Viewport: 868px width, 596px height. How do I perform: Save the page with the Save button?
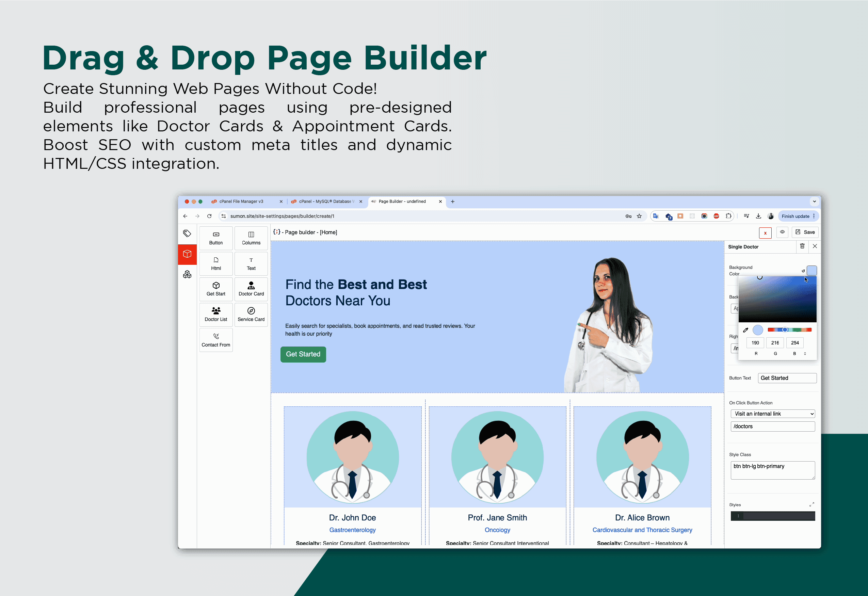pos(805,232)
